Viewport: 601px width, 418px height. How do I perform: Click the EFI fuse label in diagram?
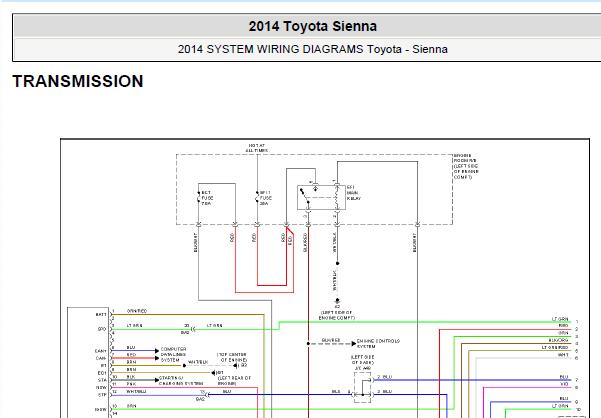coord(266,198)
